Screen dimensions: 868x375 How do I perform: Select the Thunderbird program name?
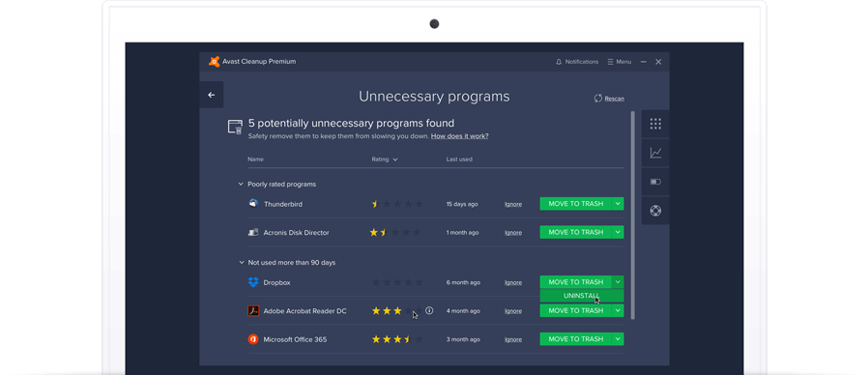[283, 204]
